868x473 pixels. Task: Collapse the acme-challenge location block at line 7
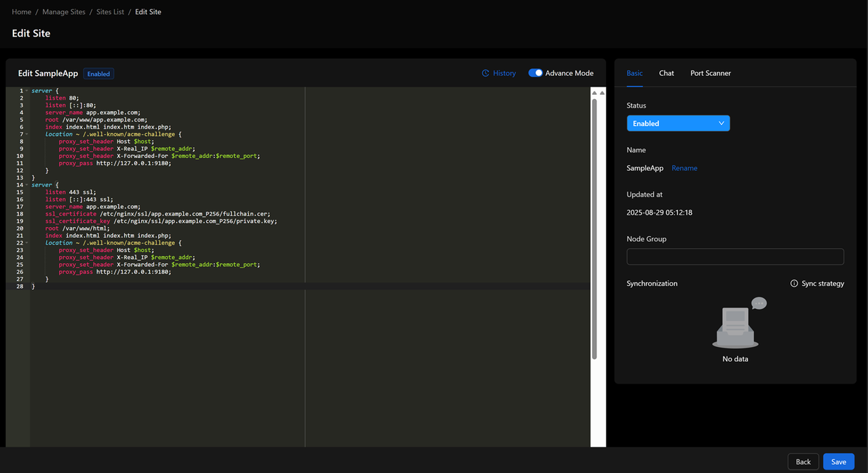tap(26, 133)
